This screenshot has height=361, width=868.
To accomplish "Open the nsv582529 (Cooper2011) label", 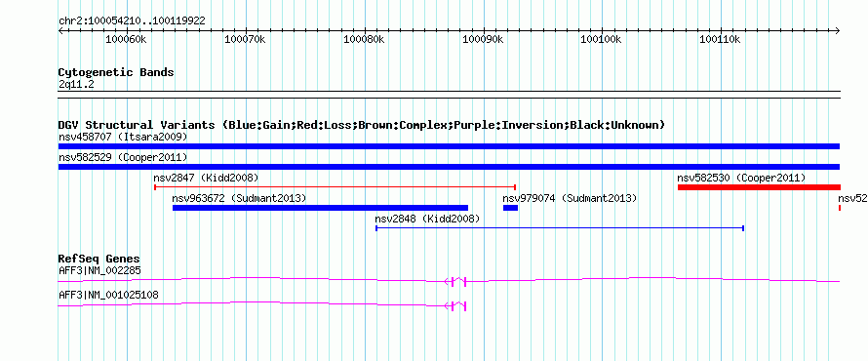I will coord(123,157).
